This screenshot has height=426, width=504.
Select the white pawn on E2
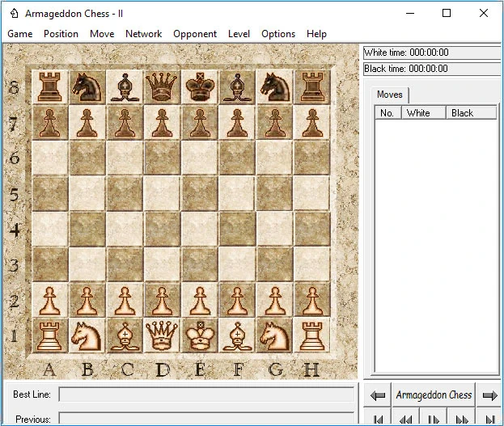(200, 301)
